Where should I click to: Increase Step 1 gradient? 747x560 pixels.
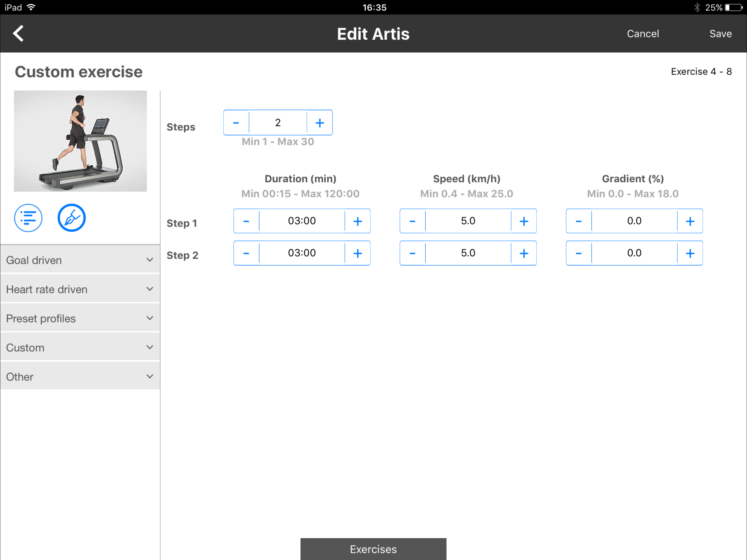(690, 221)
